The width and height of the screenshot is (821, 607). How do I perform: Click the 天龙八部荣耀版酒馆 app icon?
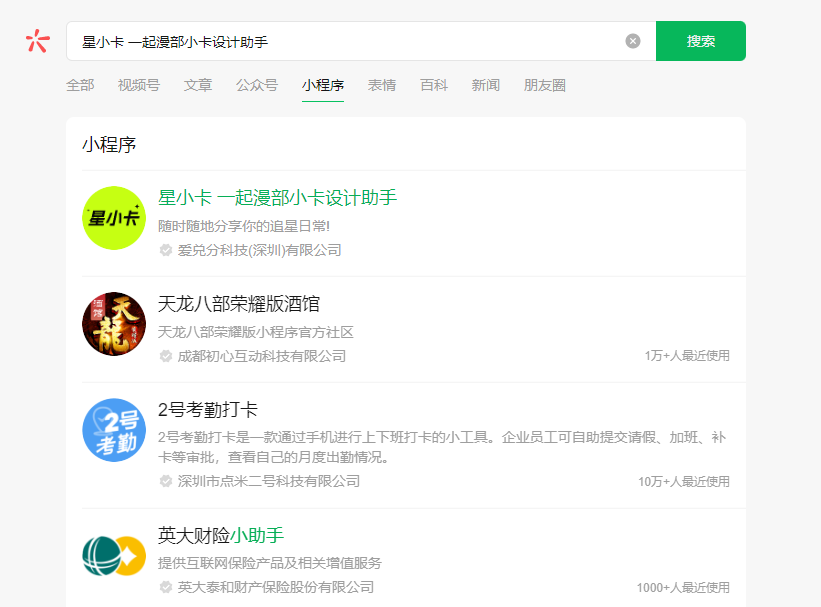(x=114, y=324)
